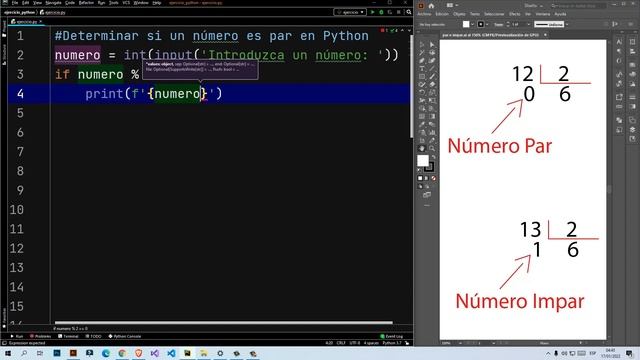The height and width of the screenshot is (360, 640).
Task: Select the Lasso tool in Illustrator
Action: pos(432,53)
